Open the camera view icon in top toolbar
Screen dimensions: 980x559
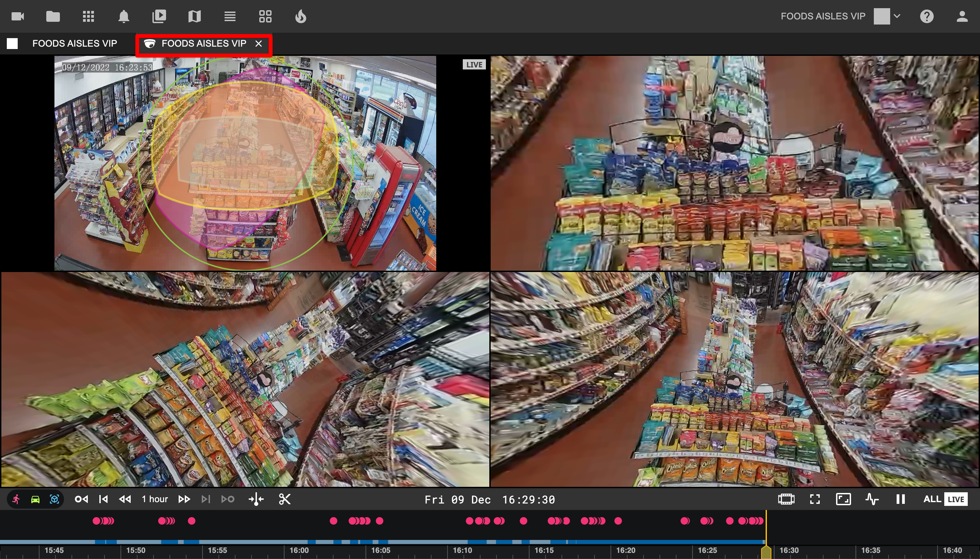click(18, 16)
